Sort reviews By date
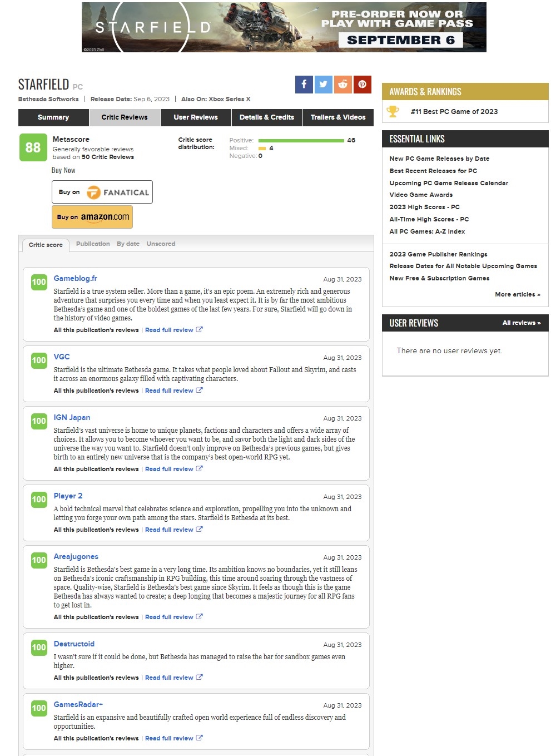 click(x=128, y=244)
